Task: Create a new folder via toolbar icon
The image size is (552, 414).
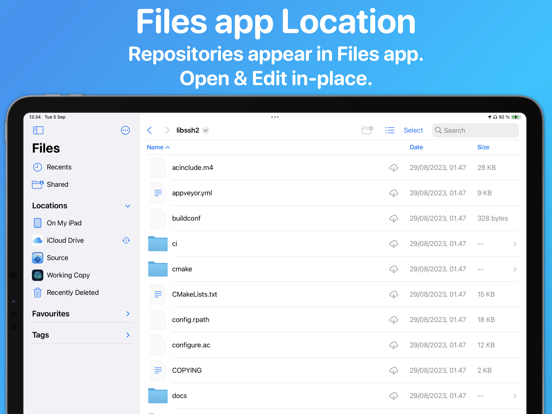Action: click(x=367, y=130)
